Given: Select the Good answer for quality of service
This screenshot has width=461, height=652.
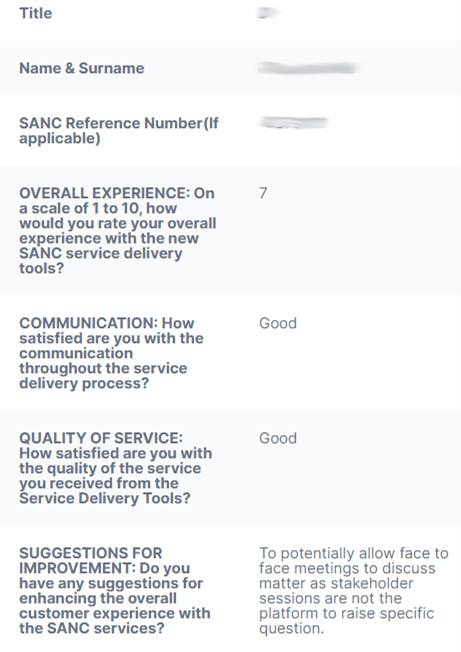Looking at the screenshot, I should (278, 438).
